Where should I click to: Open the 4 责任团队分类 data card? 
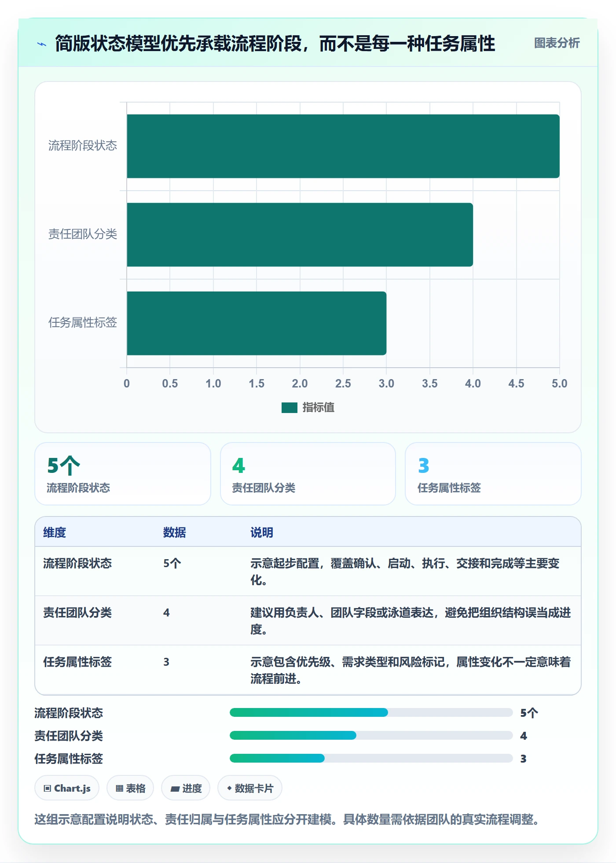pyautogui.click(x=308, y=474)
